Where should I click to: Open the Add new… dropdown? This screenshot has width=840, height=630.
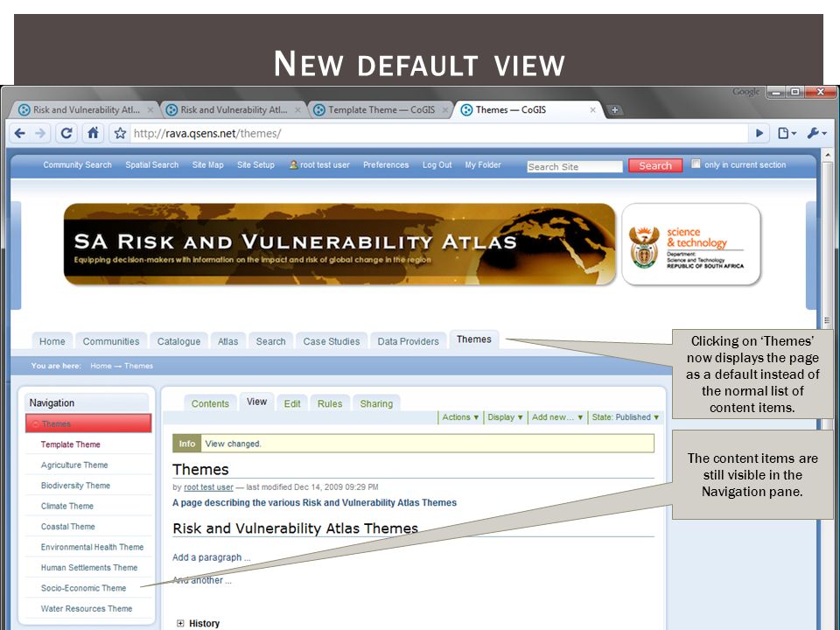pos(557,417)
